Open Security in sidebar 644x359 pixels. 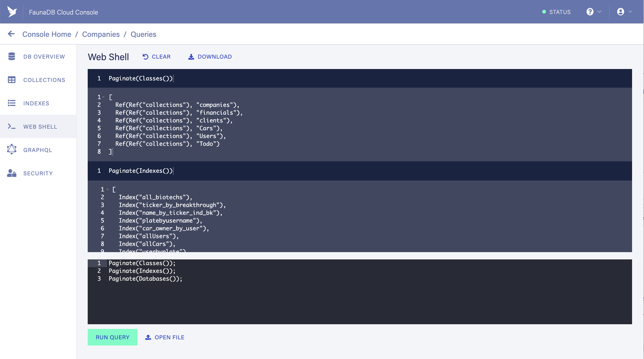coord(38,173)
